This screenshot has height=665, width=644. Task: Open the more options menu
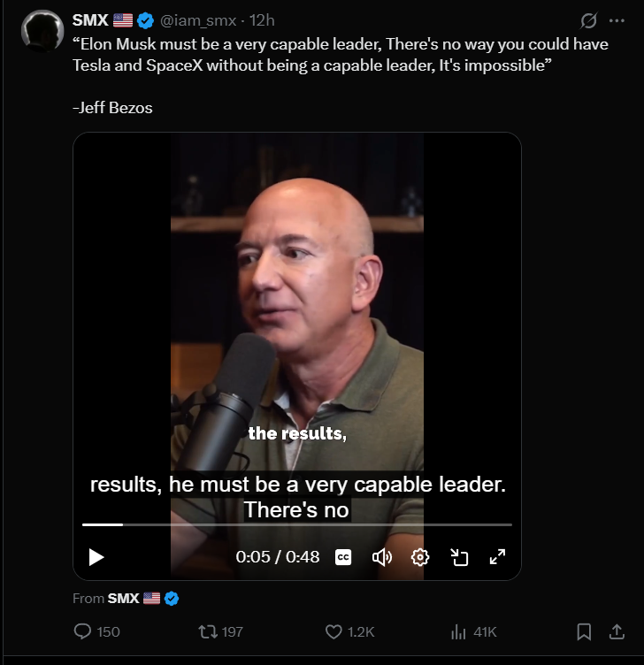pos(617,20)
